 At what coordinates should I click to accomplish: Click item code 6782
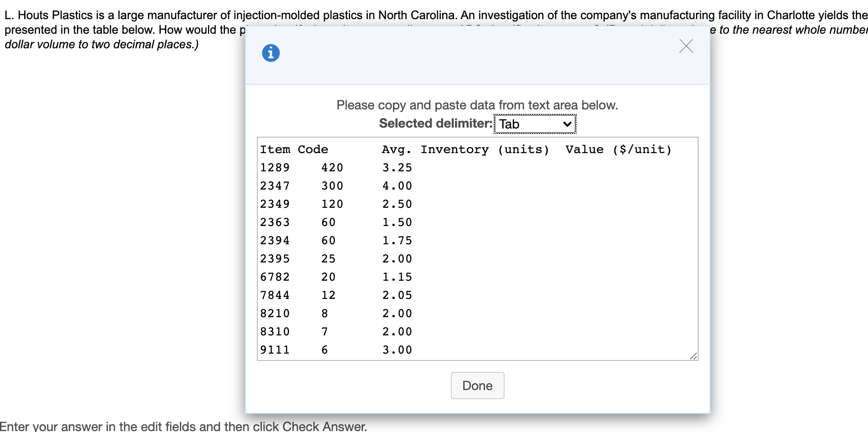pyautogui.click(x=275, y=277)
